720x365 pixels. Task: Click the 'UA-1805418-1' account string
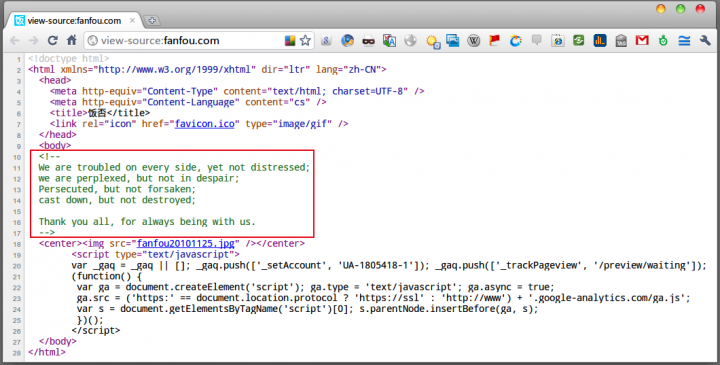click(x=375, y=265)
